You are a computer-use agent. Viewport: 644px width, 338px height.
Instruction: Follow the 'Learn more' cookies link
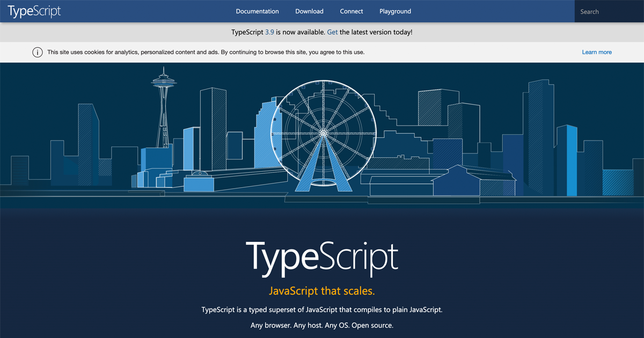click(597, 52)
